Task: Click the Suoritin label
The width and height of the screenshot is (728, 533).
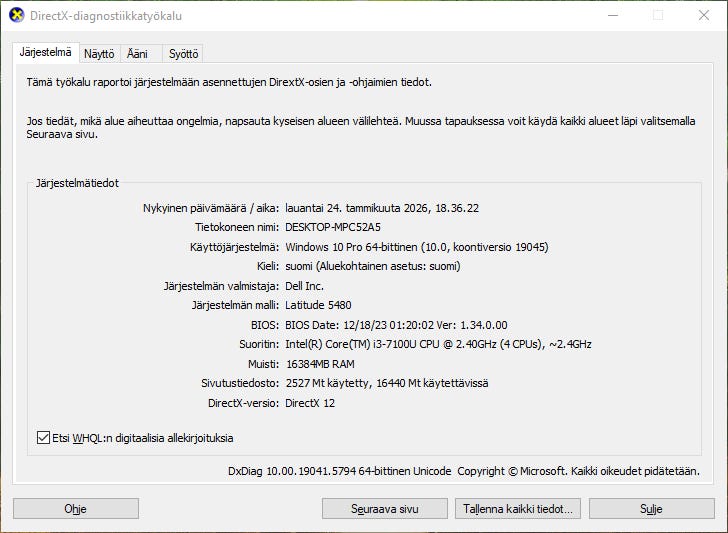Action: (x=259, y=344)
